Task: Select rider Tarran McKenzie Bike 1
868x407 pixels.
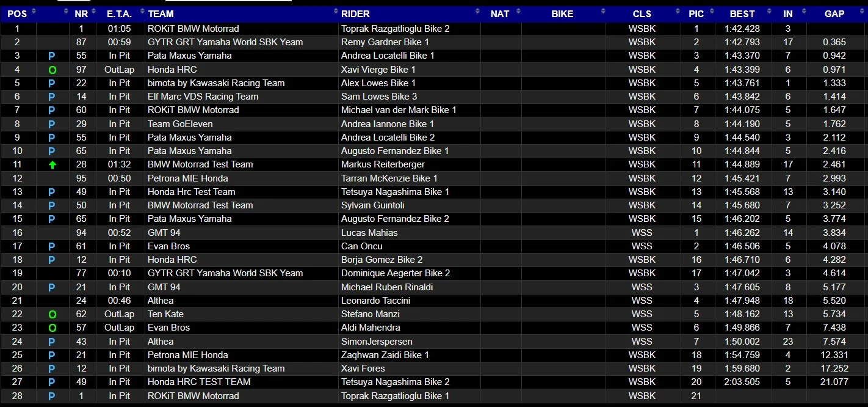Action: coord(389,178)
